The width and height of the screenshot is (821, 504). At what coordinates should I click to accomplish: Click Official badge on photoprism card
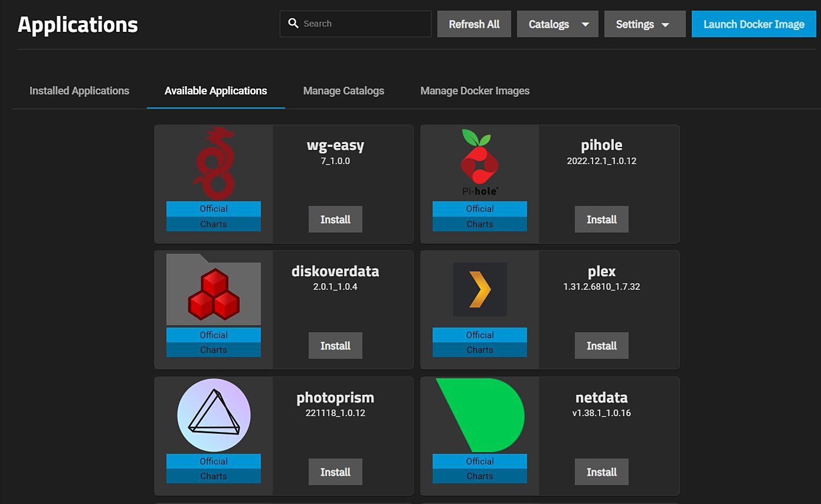coord(214,462)
